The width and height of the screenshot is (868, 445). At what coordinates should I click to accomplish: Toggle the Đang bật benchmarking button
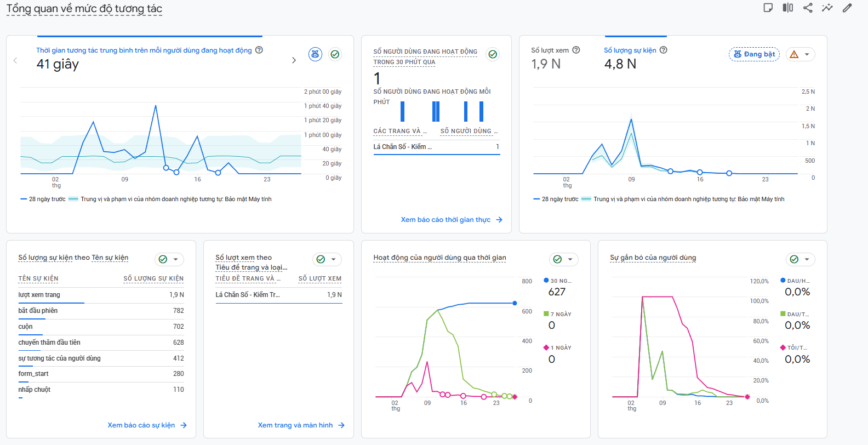[754, 54]
